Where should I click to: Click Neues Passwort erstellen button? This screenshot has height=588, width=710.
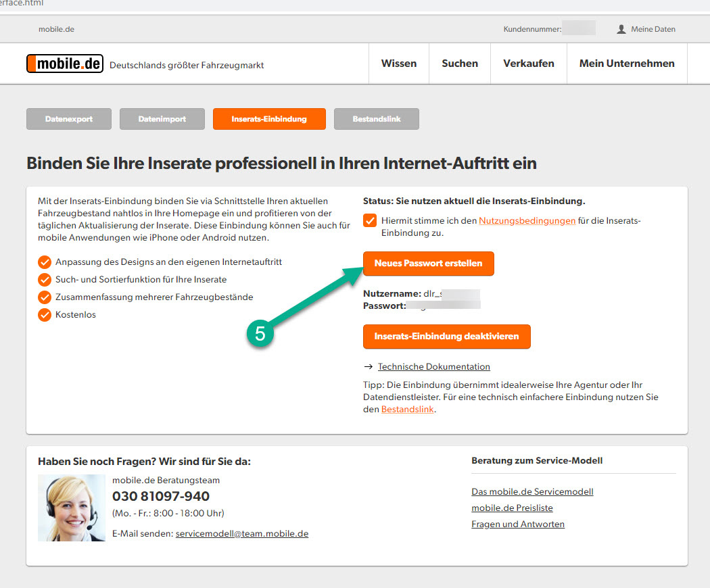(428, 264)
